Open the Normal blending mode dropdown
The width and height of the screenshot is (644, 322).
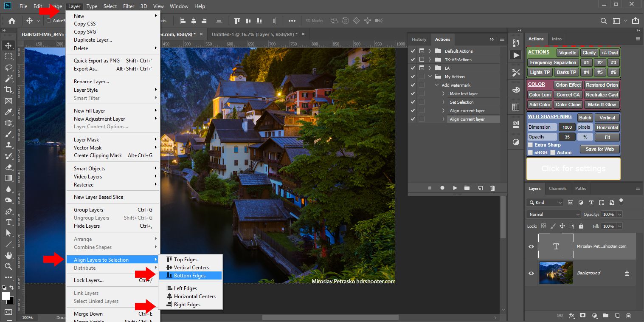click(x=553, y=214)
